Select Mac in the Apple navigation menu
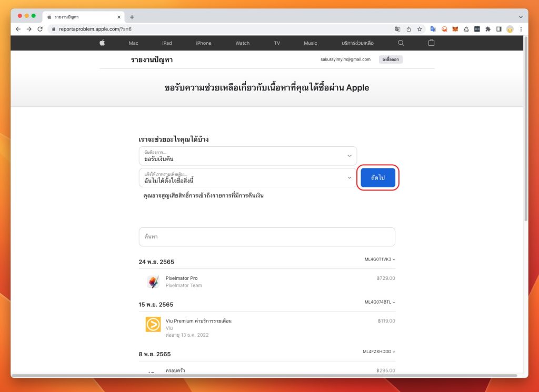Screen dimensions: 539x392 pos(133,43)
